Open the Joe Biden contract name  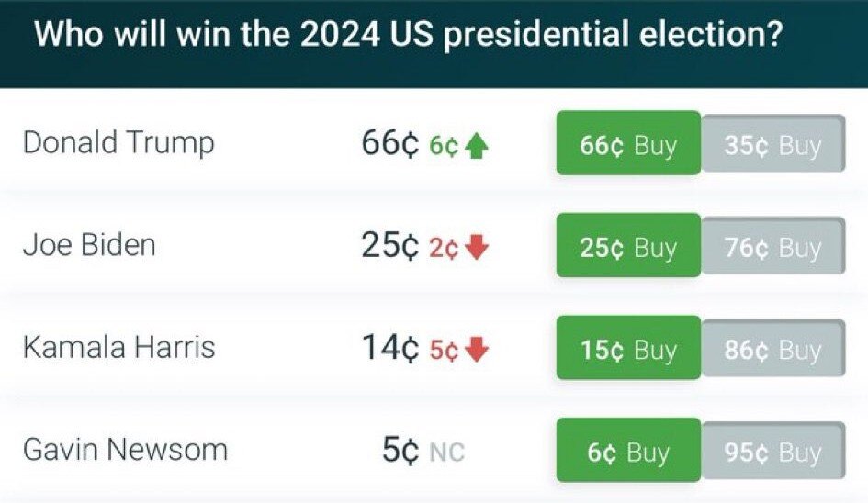tap(89, 246)
